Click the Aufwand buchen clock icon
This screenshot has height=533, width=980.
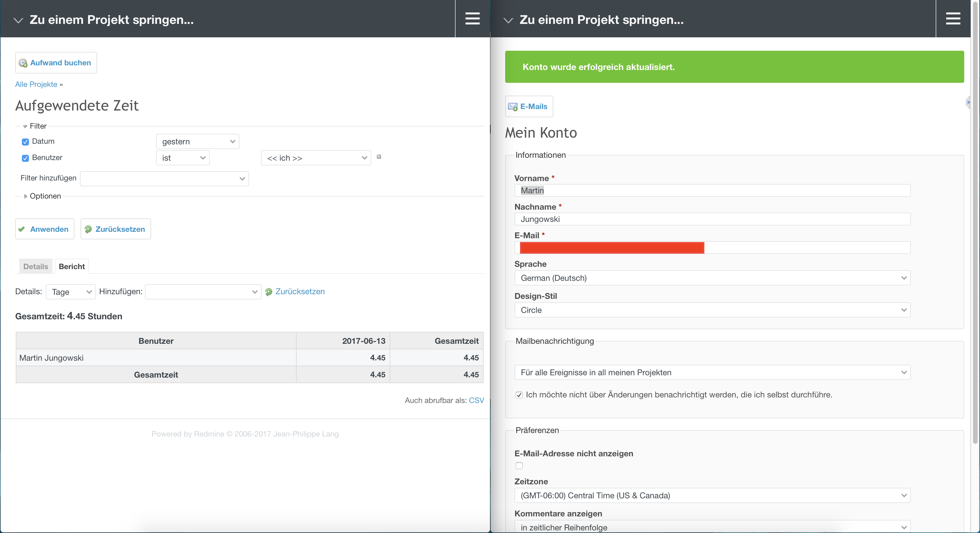click(23, 63)
